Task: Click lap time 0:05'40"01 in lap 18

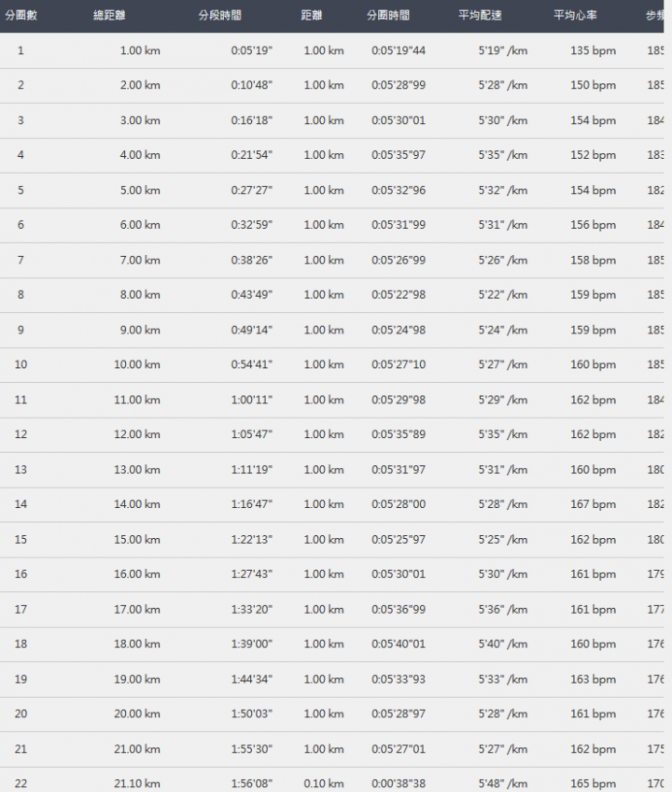Action: tap(398, 643)
